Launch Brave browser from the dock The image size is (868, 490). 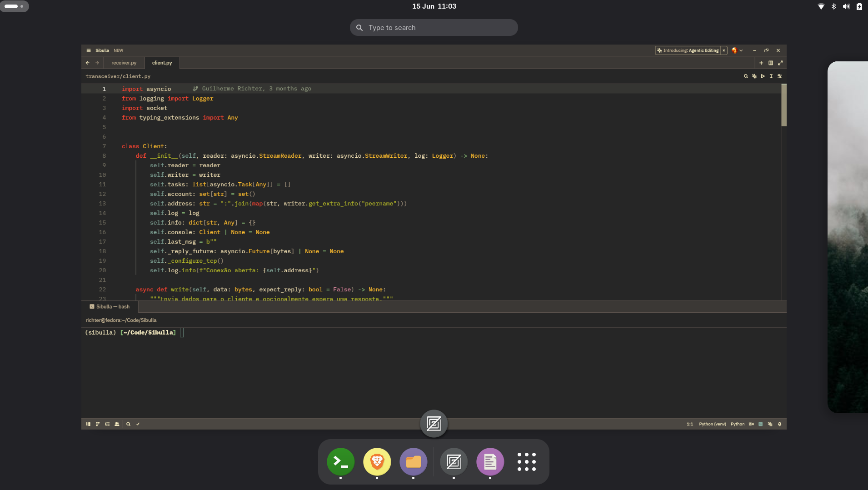[x=377, y=462]
